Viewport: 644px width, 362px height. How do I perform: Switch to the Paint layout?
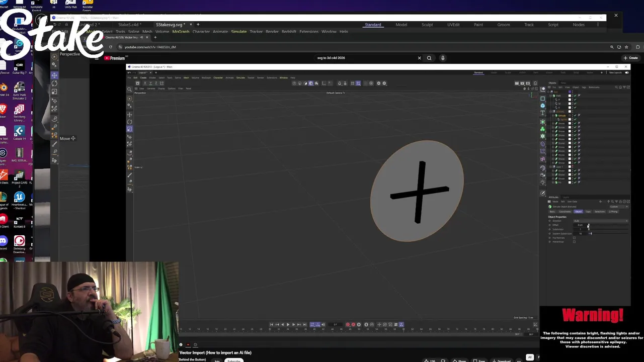click(478, 25)
